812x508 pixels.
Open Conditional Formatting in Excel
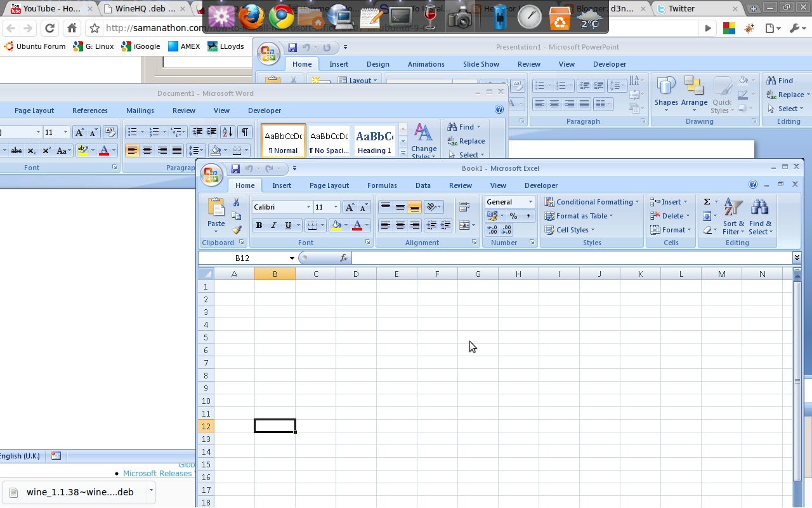point(592,201)
